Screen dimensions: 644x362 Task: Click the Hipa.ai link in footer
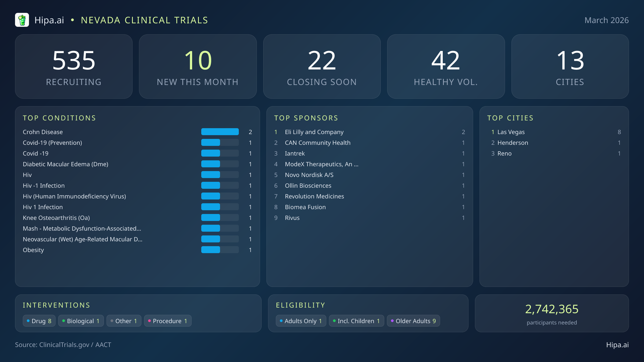[618, 345]
